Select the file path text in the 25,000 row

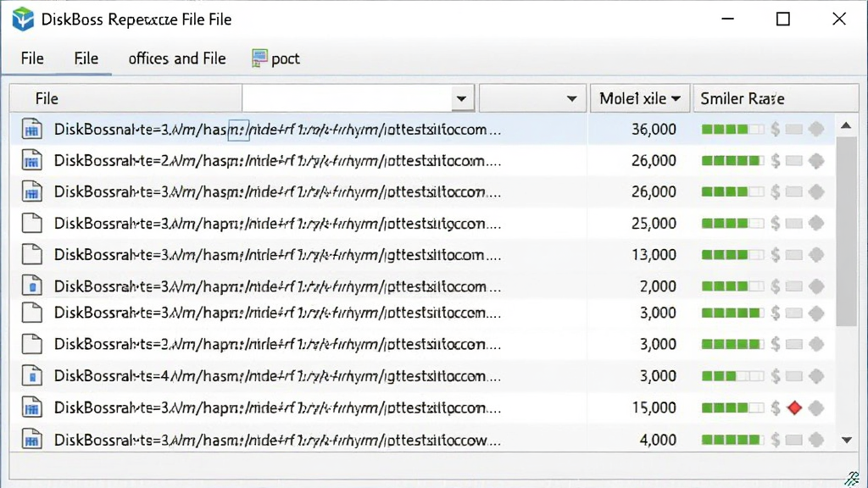coord(277,223)
